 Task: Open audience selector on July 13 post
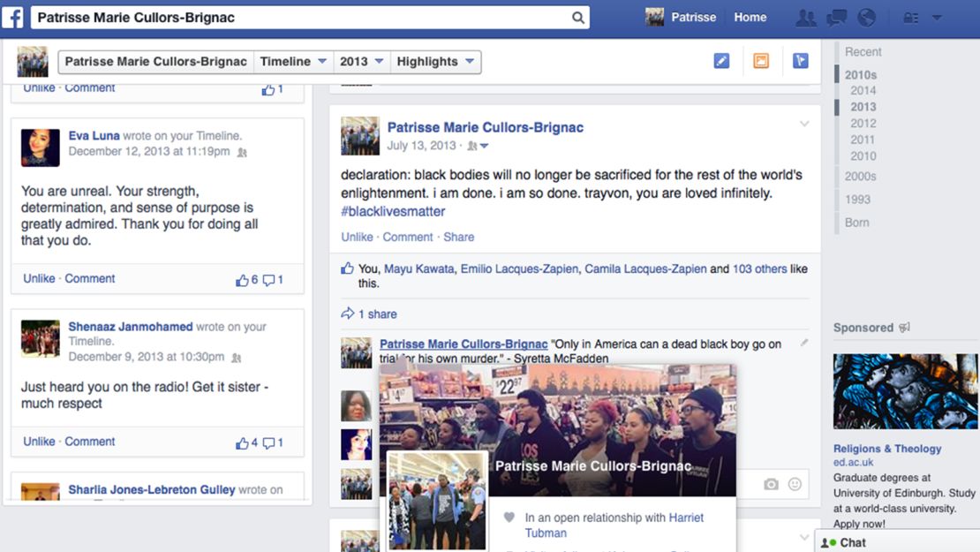click(479, 146)
